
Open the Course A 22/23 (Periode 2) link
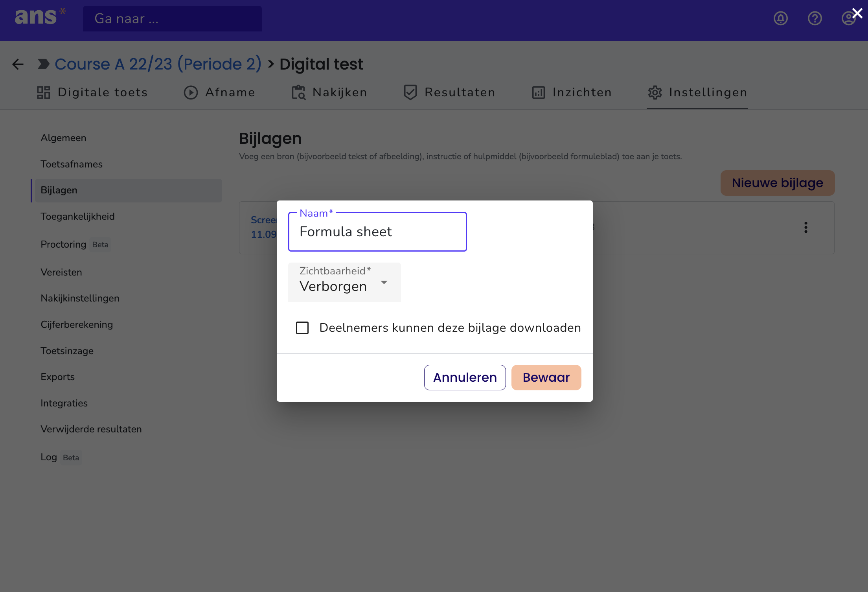pos(158,64)
